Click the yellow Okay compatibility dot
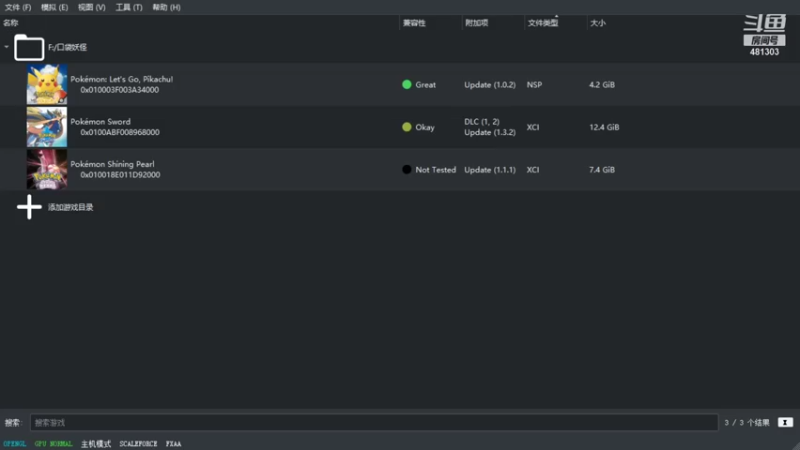This screenshot has width=800, height=450. click(x=407, y=127)
